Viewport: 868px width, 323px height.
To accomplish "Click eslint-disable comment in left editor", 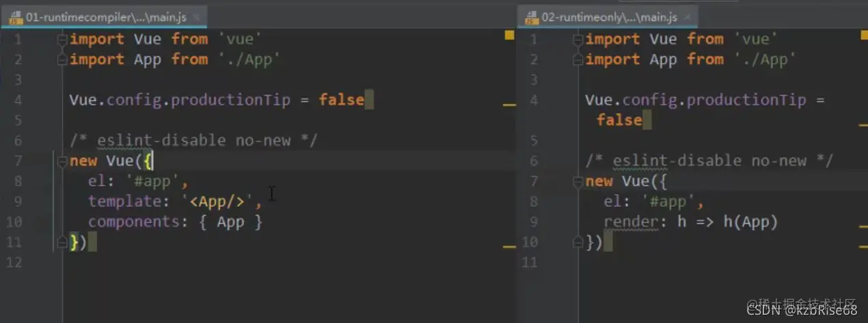I will pos(193,141).
